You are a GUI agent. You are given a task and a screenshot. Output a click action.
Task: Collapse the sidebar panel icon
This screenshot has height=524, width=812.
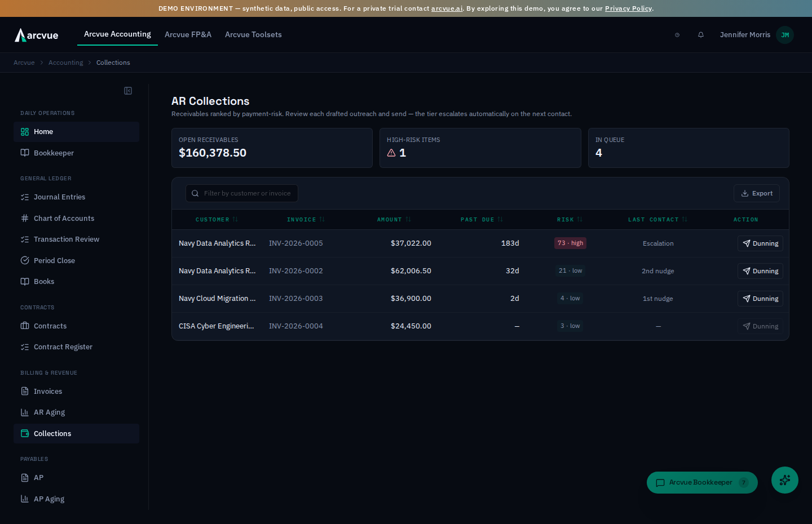coord(128,91)
